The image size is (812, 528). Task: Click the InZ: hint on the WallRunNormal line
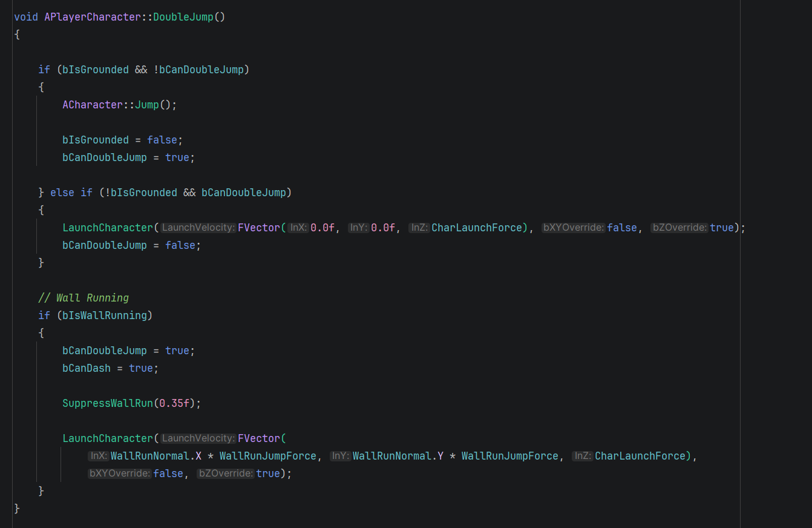tap(583, 456)
